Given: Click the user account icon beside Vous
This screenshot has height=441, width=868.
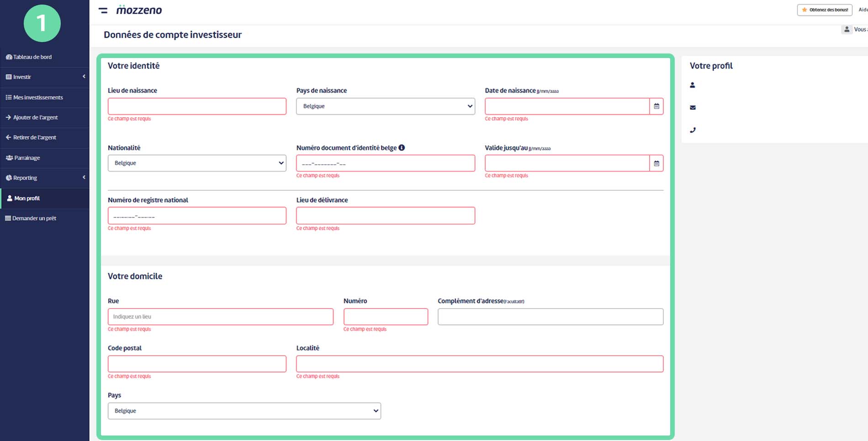Looking at the screenshot, I should [x=847, y=29].
